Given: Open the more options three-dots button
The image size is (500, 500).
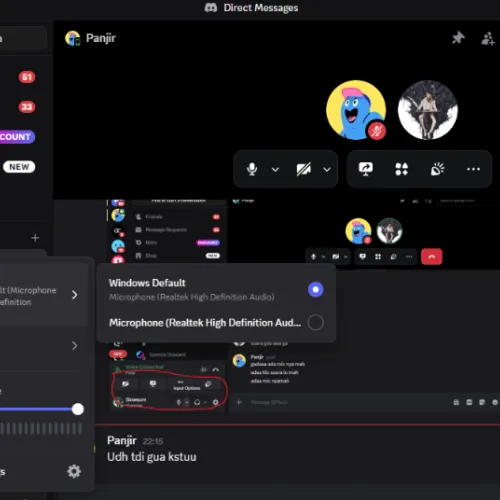Looking at the screenshot, I should point(473,169).
